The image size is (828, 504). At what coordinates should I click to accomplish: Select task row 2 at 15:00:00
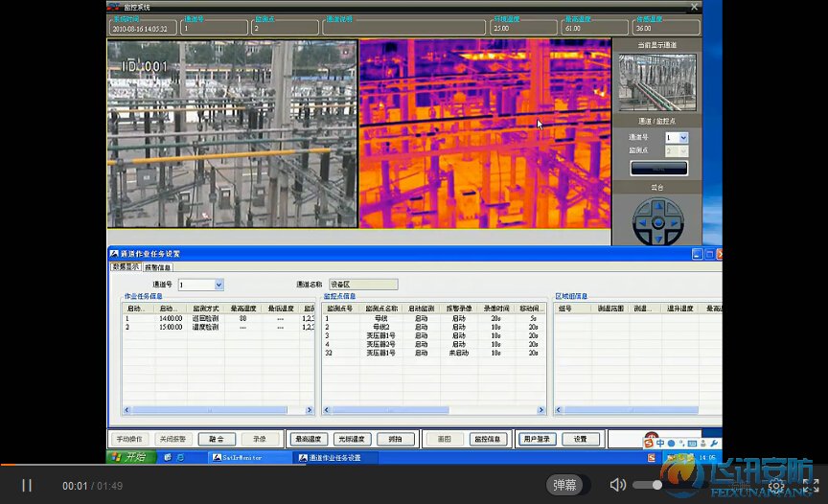click(x=218, y=327)
